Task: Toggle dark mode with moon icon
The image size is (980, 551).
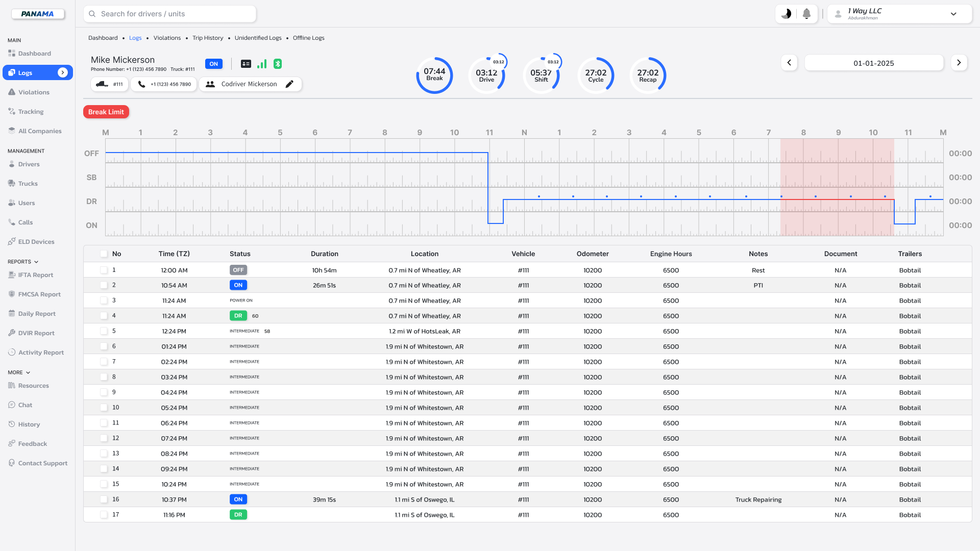Action: click(x=786, y=14)
